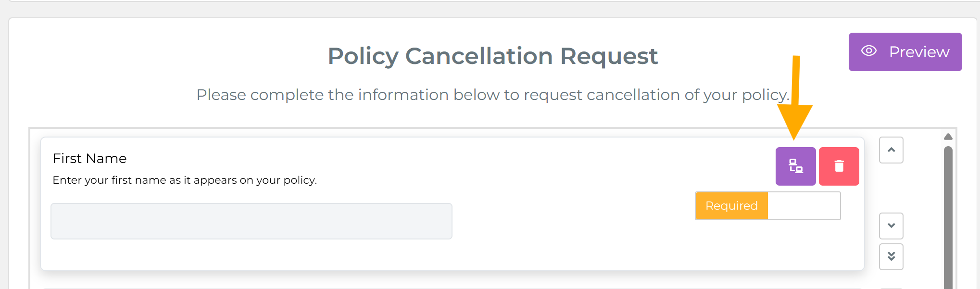The width and height of the screenshot is (980, 289).
Task: Click the eye icon inside the Preview button
Action: click(869, 51)
